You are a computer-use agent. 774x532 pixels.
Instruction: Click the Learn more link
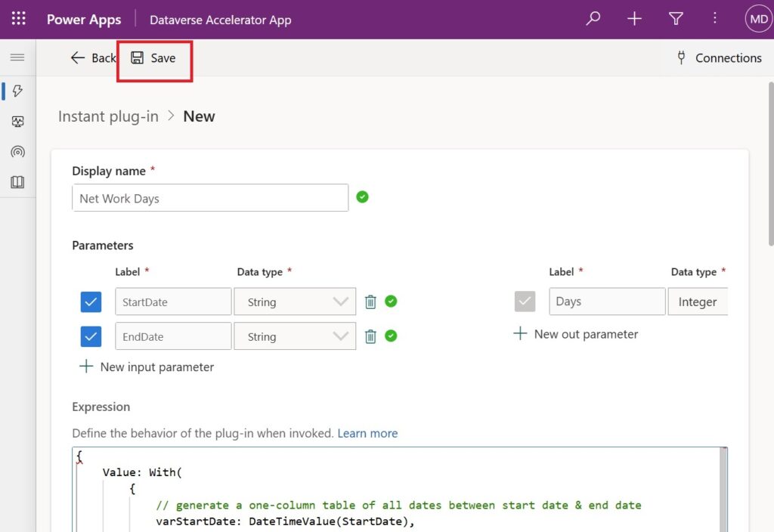pyautogui.click(x=367, y=433)
